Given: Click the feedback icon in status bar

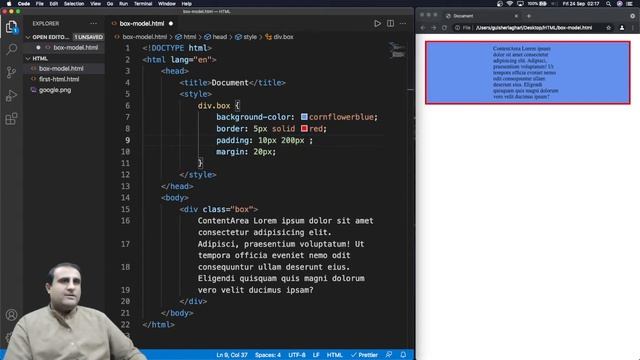Looking at the screenshot, I should pos(389,355).
